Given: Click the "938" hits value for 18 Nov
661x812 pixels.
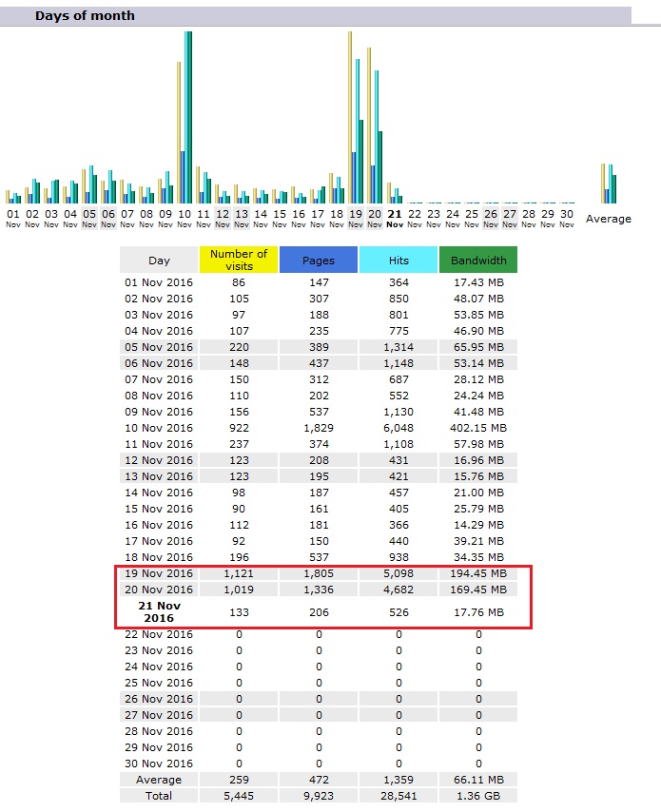Looking at the screenshot, I should pos(399,557).
